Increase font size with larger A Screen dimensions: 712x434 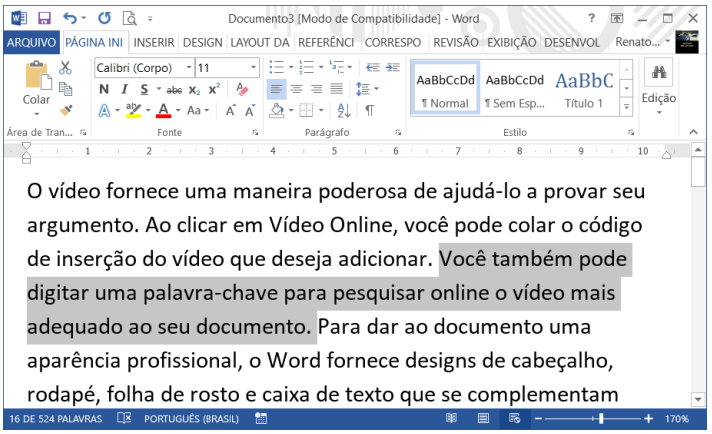pyautogui.click(x=231, y=110)
